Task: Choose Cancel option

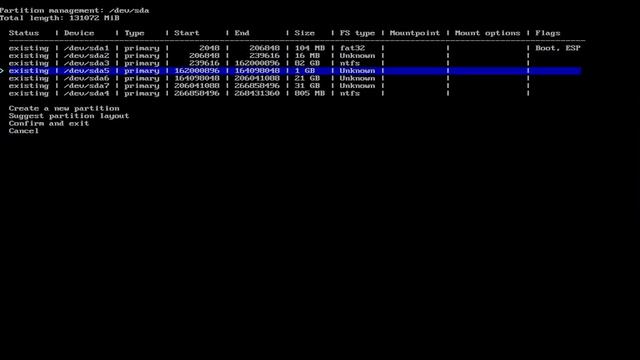Action: [24, 131]
